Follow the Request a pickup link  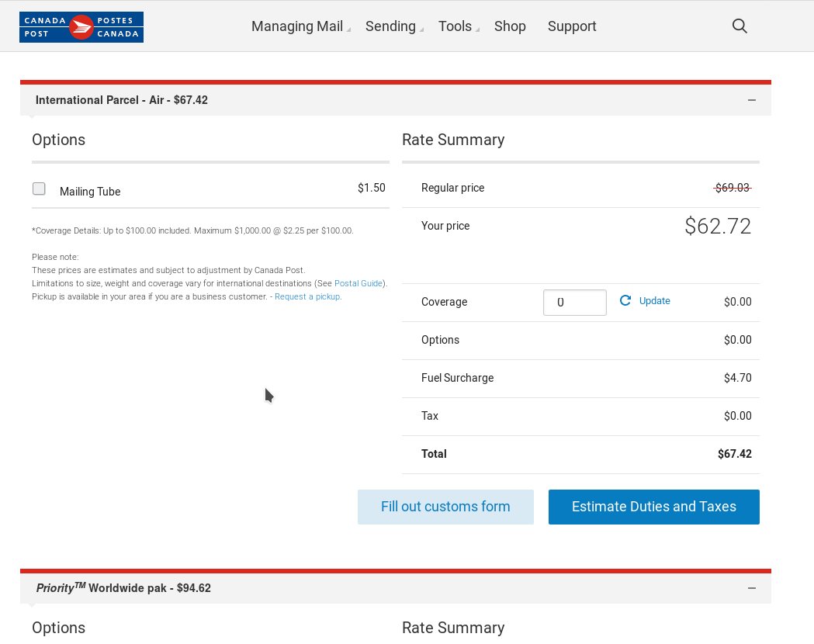coord(307,297)
